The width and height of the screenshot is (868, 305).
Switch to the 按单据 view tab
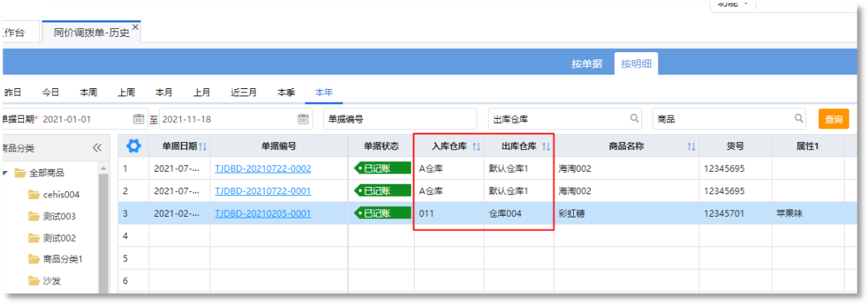click(x=587, y=63)
